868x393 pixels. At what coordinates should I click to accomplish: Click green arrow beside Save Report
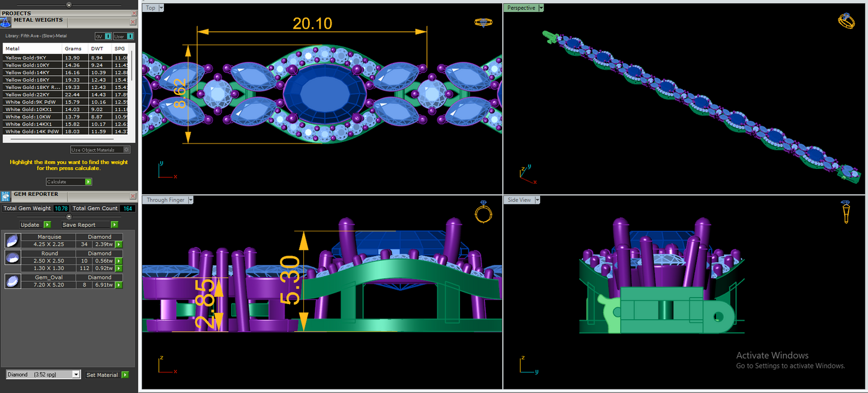[x=114, y=225]
